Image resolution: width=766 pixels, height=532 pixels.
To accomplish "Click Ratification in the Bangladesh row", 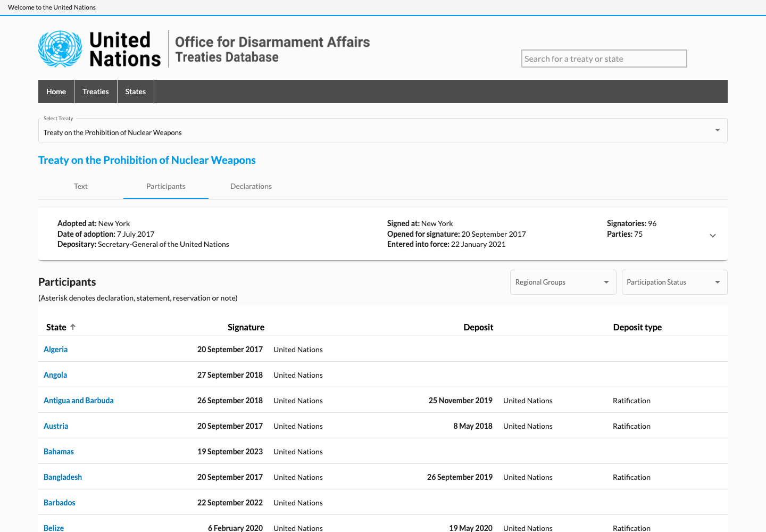I will pos(631,477).
